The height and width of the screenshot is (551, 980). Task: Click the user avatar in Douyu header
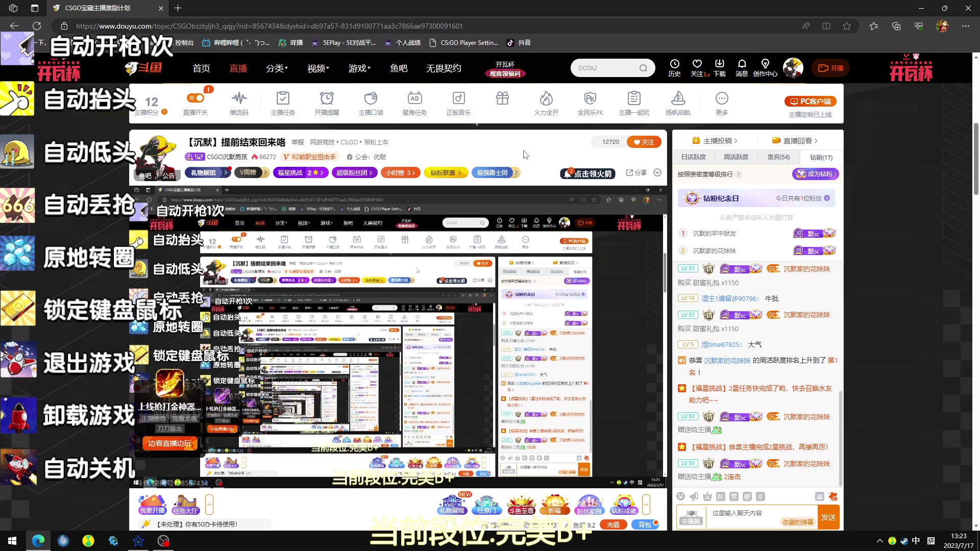793,68
